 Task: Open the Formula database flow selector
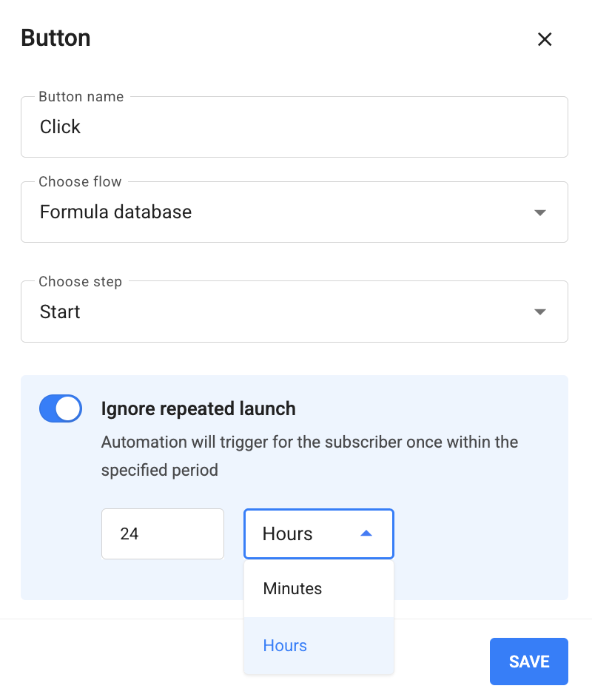point(295,212)
